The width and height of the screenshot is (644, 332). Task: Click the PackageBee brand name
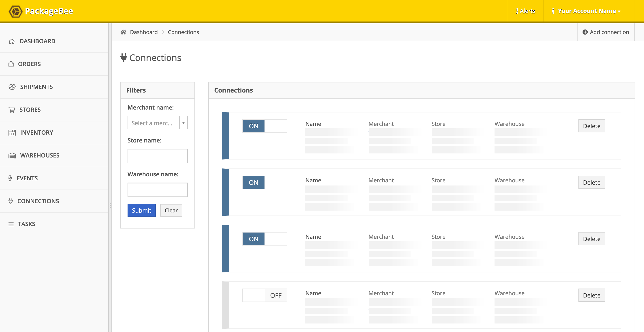coord(49,11)
